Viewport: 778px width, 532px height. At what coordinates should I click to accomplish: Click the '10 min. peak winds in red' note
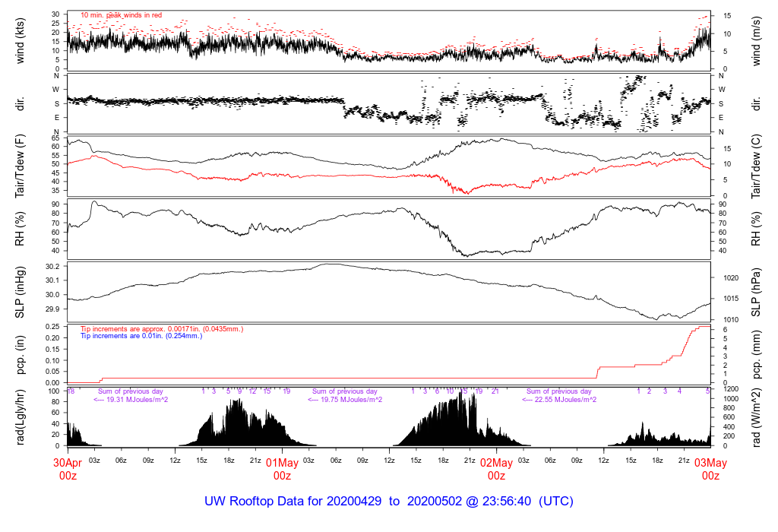(122, 15)
